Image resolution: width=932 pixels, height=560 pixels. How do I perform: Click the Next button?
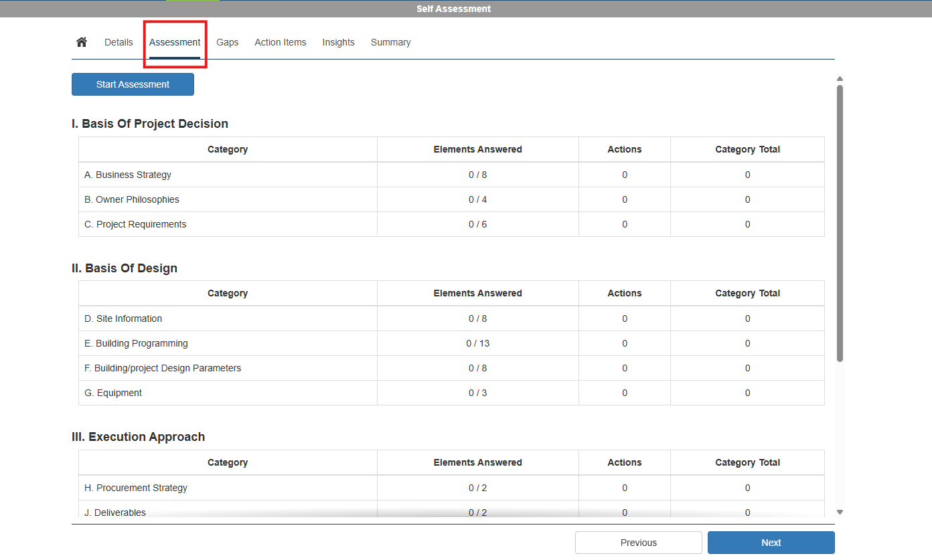pyautogui.click(x=771, y=543)
